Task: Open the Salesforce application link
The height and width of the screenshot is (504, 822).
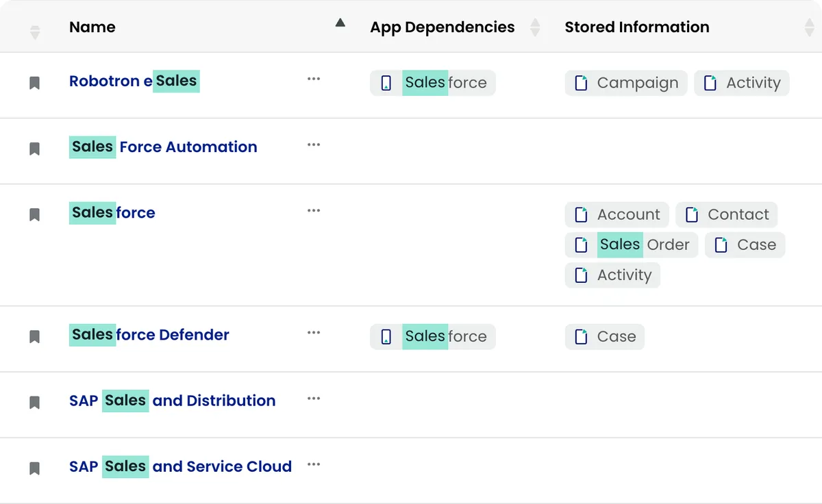Action: point(112,212)
